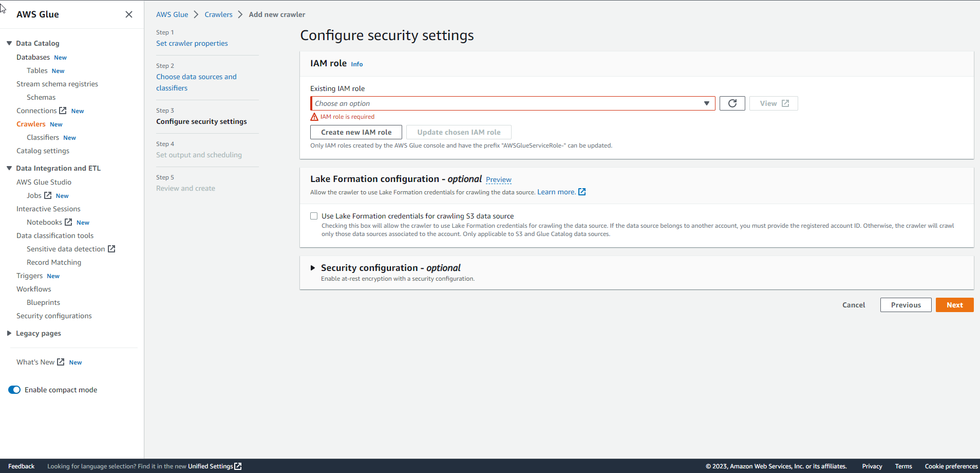Open Record Matching
Image resolution: width=980 pixels, height=473 pixels.
click(x=54, y=262)
